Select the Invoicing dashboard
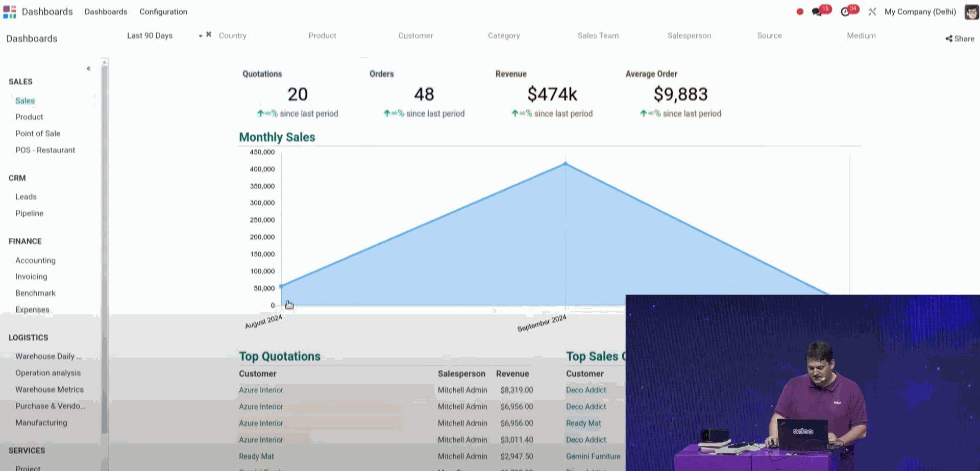The image size is (980, 471). (31, 277)
